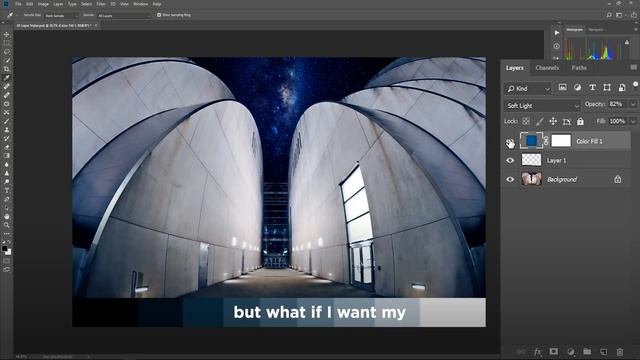Open the Fill slider arrow

tap(633, 121)
